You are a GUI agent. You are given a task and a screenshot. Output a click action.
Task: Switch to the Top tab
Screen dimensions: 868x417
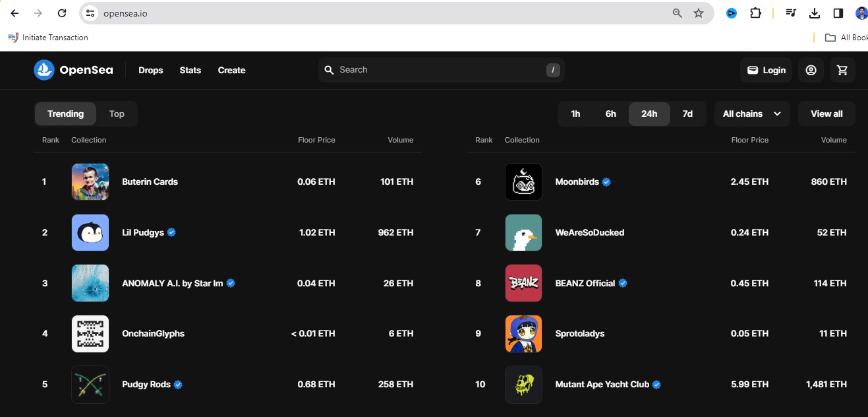tap(117, 113)
